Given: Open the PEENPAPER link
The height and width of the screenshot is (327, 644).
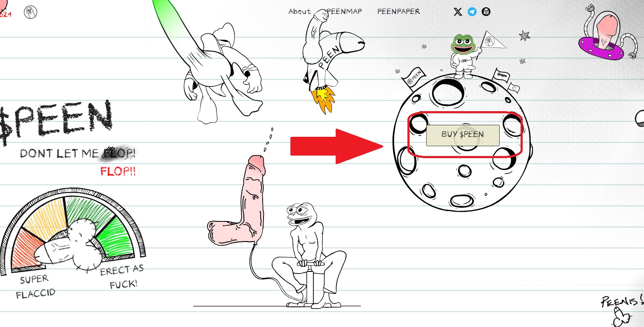Looking at the screenshot, I should (398, 12).
